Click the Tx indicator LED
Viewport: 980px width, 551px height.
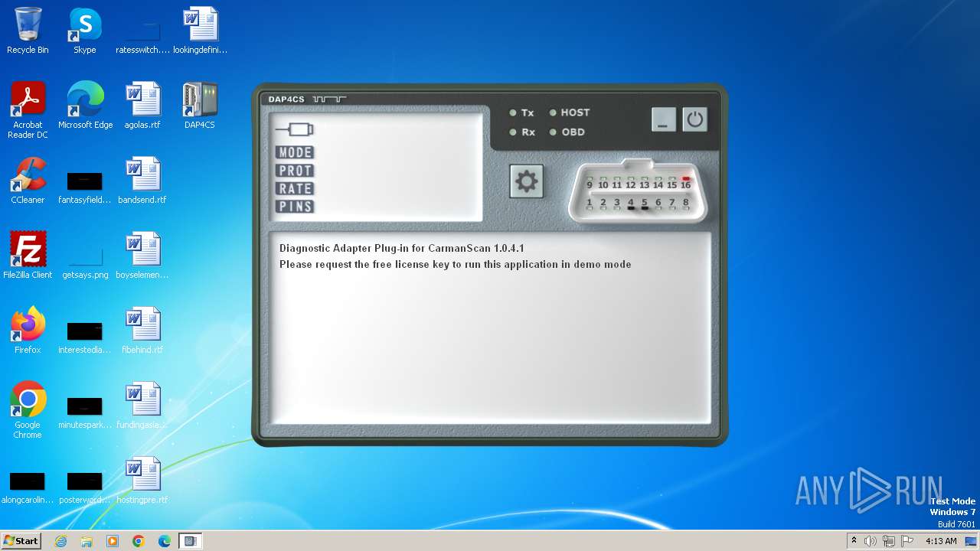click(x=513, y=112)
